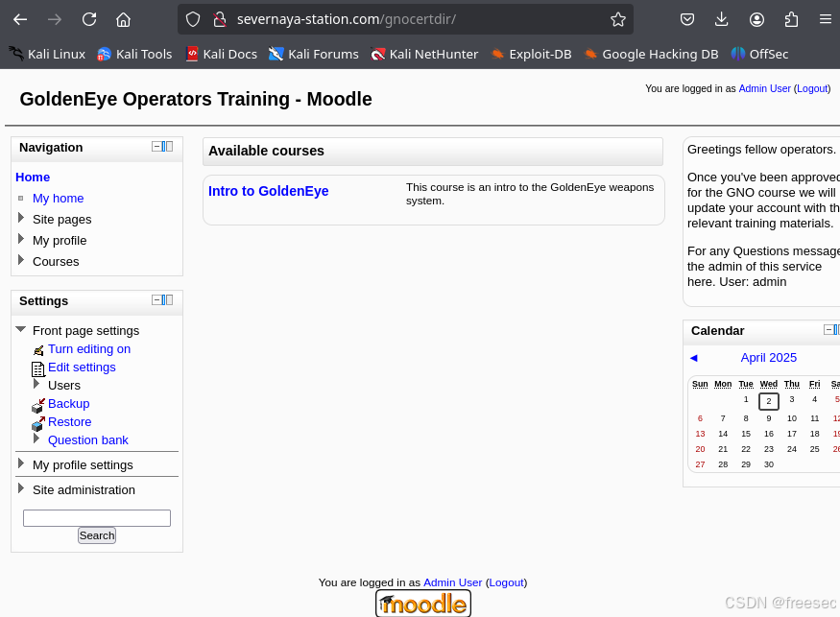Click the Search button
The width and height of the screenshot is (840, 617).
(x=97, y=535)
